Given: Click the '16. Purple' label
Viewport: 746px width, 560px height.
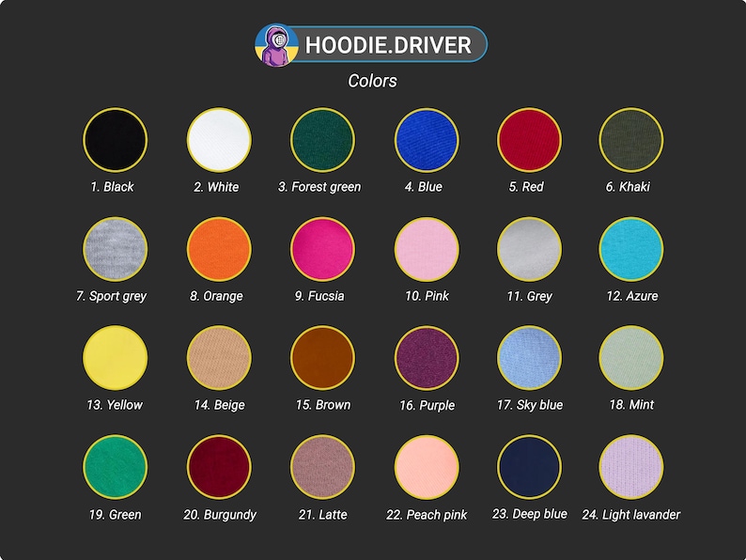Looking at the screenshot, I should click(427, 405).
